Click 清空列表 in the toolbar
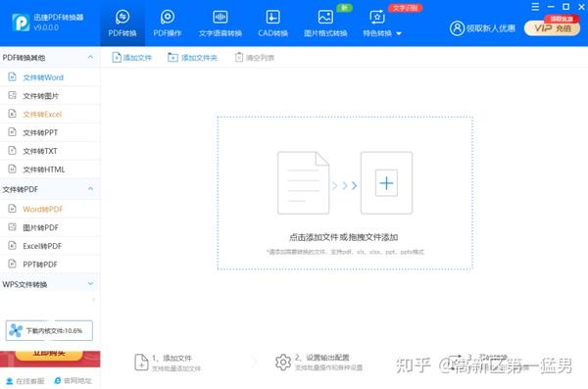This screenshot has height=389, width=588. (255, 58)
